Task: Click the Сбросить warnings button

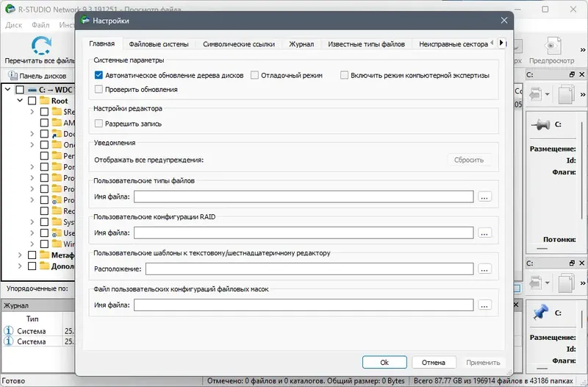Action: pyautogui.click(x=469, y=160)
